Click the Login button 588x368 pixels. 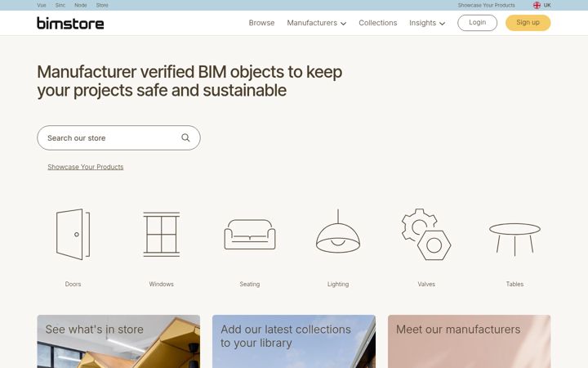click(478, 23)
